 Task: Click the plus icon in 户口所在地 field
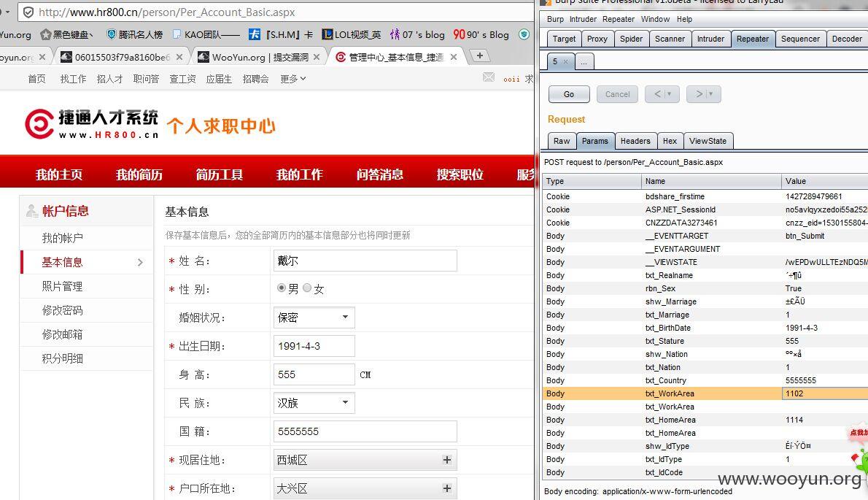pyautogui.click(x=446, y=488)
